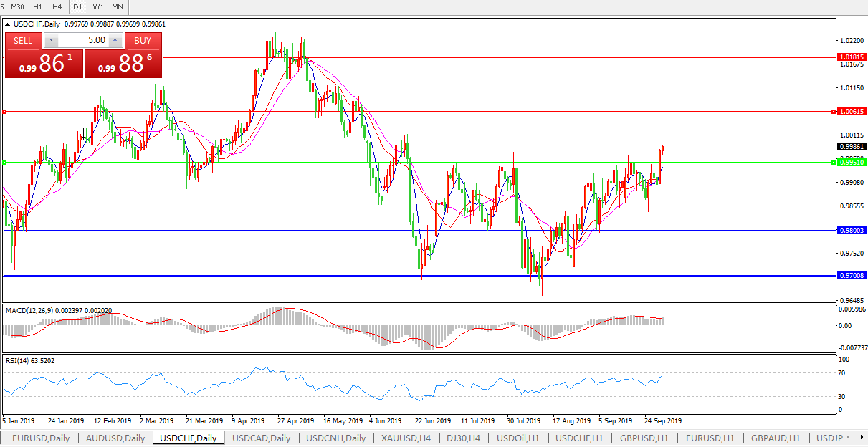The height and width of the screenshot is (447, 868).
Task: Click the red 1.01815 price label
Action: tap(852, 57)
